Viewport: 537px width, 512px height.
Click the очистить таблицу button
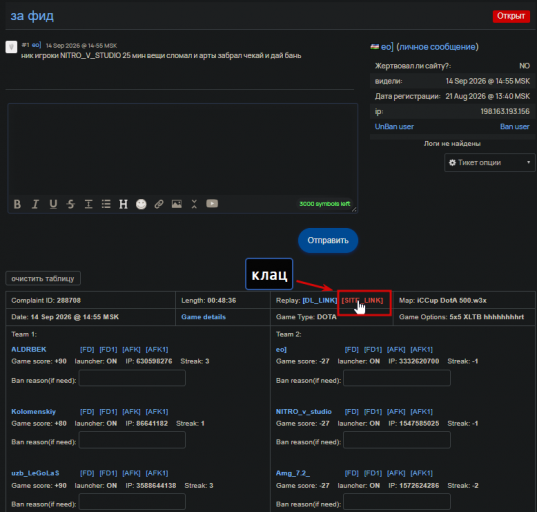tap(43, 278)
